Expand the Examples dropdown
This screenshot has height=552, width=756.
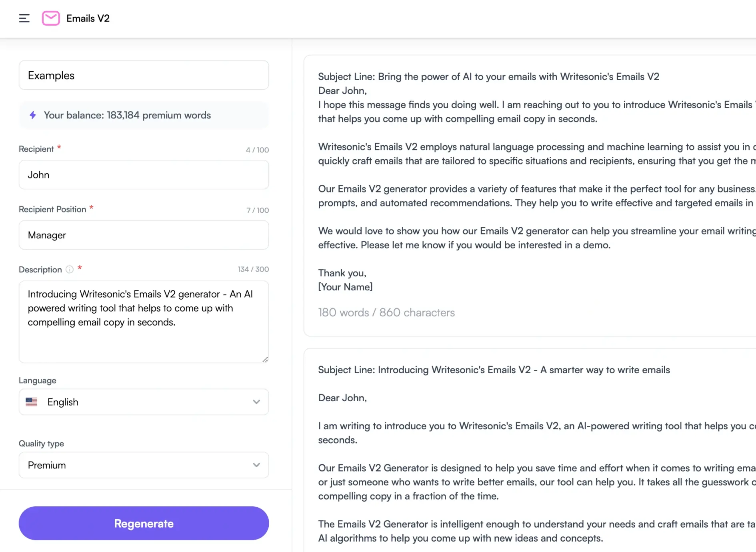(144, 75)
